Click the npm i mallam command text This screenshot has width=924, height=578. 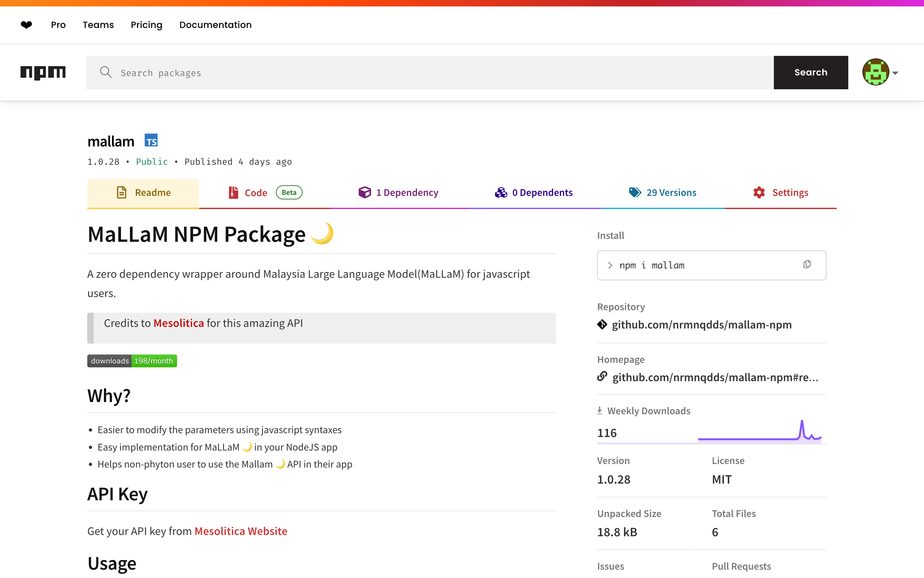click(x=652, y=265)
